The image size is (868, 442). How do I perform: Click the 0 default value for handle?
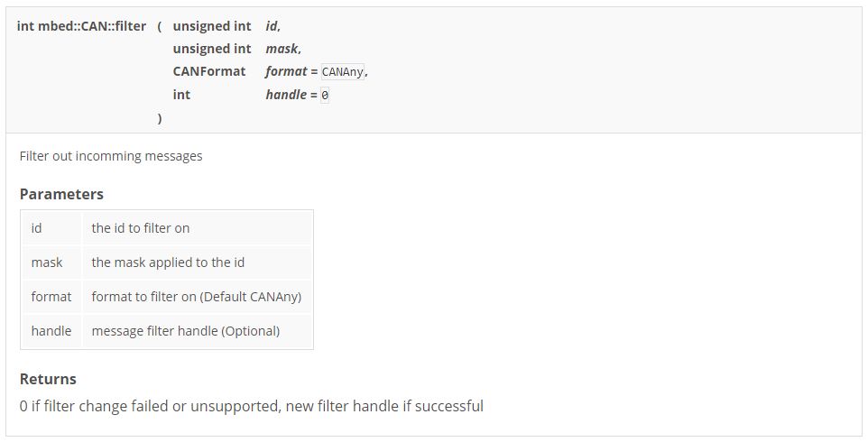click(325, 95)
